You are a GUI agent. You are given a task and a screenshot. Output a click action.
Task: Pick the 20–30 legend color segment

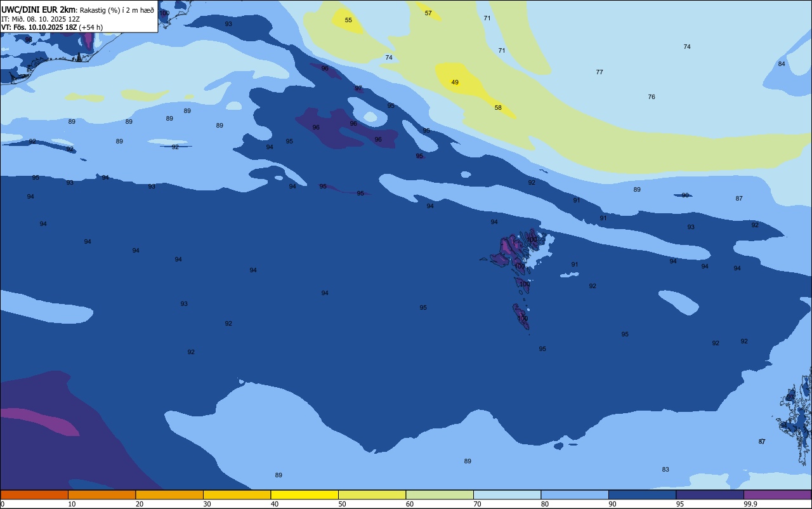(169, 494)
